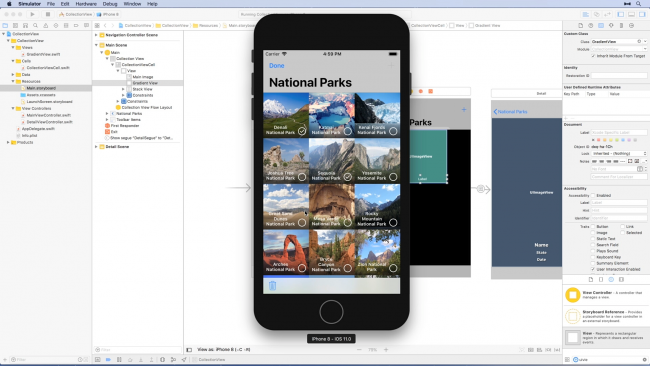Open the Window menu

click(132, 4)
